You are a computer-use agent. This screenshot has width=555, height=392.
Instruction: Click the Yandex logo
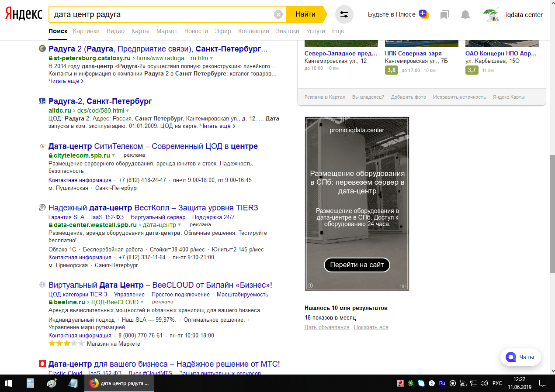(x=24, y=14)
